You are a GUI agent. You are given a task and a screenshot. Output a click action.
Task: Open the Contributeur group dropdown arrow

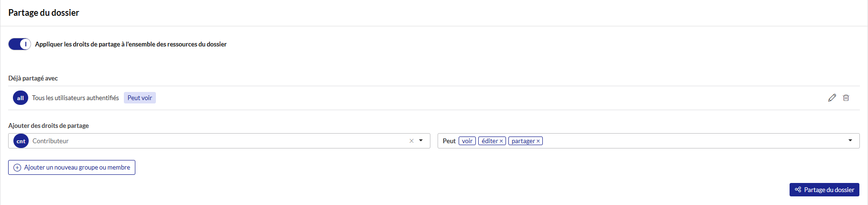click(421, 141)
